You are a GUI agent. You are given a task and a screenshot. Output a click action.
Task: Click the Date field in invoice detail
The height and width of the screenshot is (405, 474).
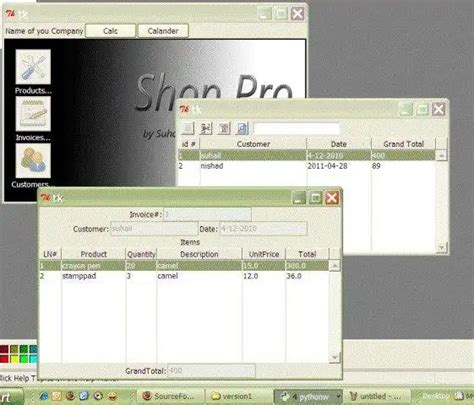click(x=263, y=229)
